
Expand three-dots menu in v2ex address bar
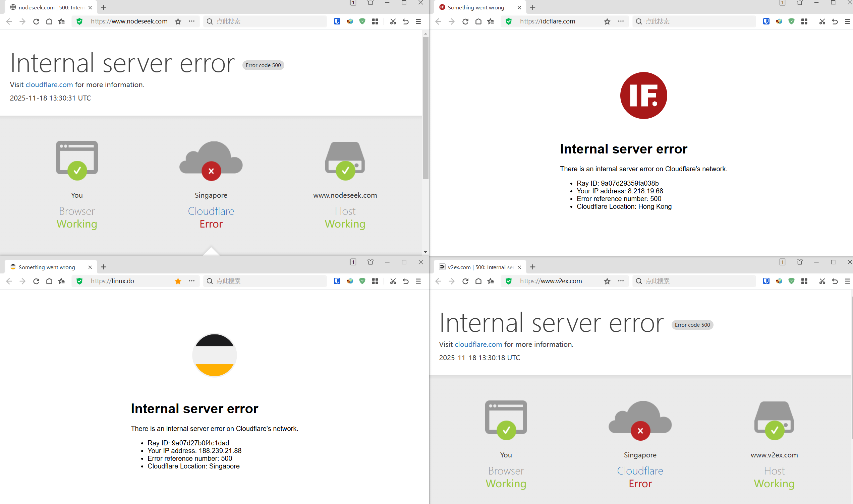tap(621, 281)
